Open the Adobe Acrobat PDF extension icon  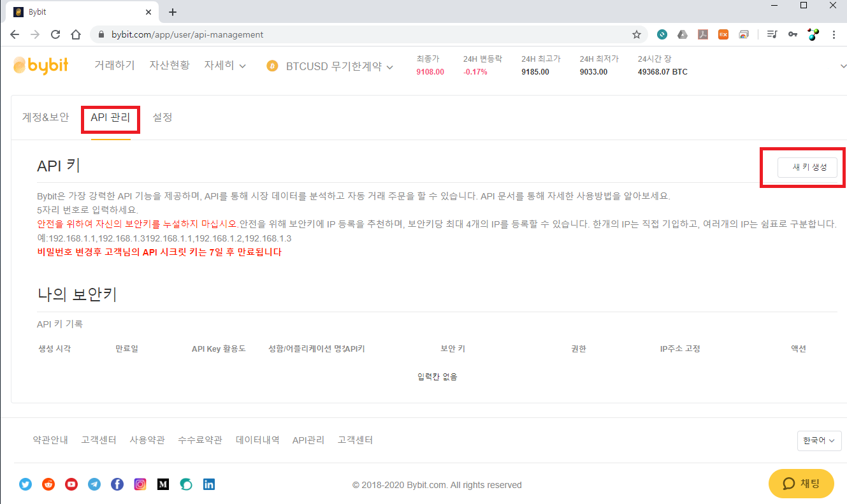703,34
